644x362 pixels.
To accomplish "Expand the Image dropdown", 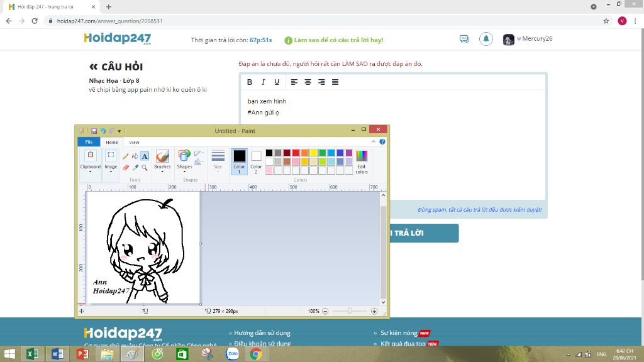I will [x=111, y=168].
